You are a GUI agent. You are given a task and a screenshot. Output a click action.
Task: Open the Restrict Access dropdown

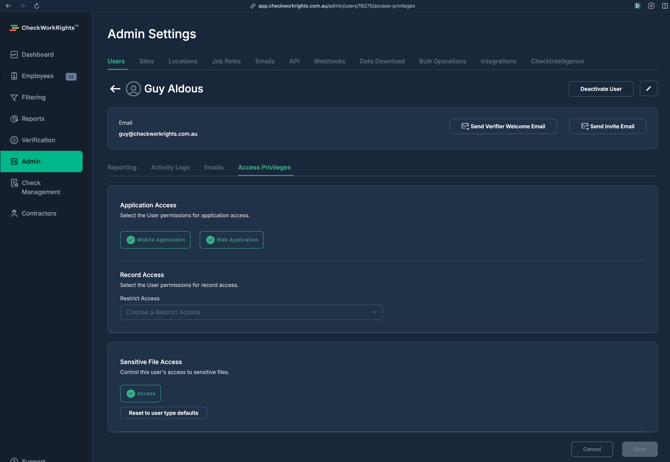[x=251, y=312]
